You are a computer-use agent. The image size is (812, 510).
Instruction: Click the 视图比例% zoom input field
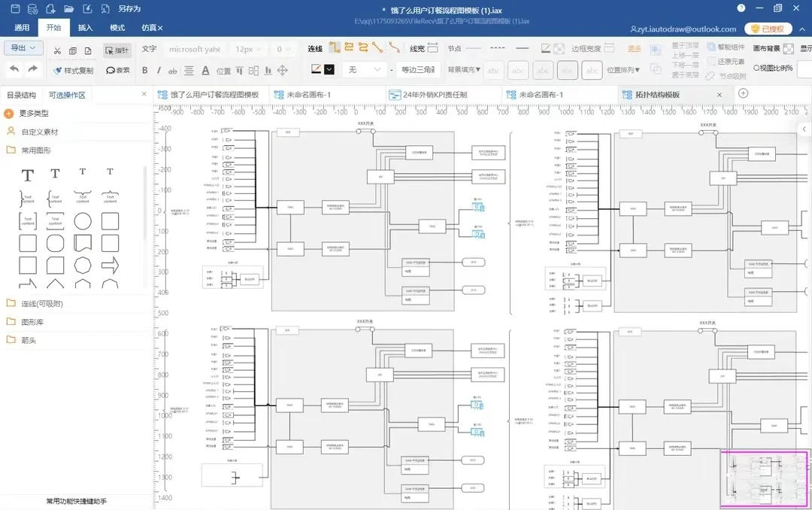click(804, 68)
